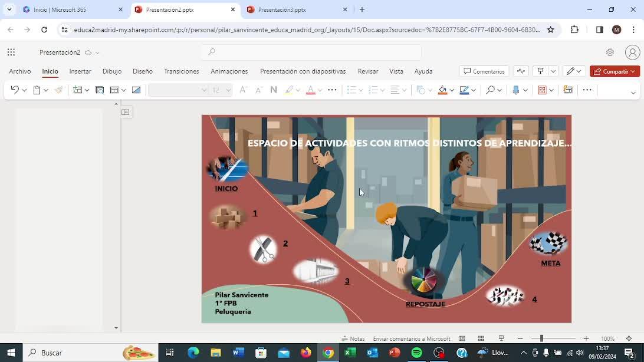Fit slide to window icon

629,338
